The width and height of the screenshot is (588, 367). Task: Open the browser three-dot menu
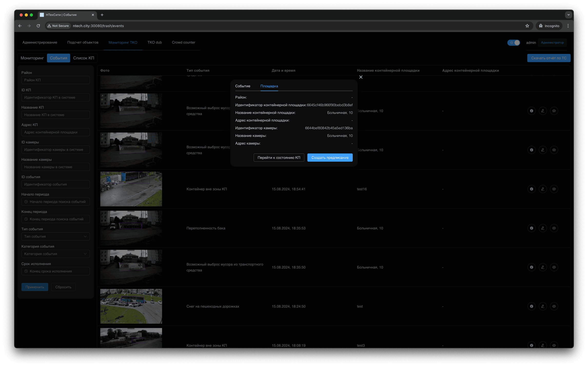[568, 26]
